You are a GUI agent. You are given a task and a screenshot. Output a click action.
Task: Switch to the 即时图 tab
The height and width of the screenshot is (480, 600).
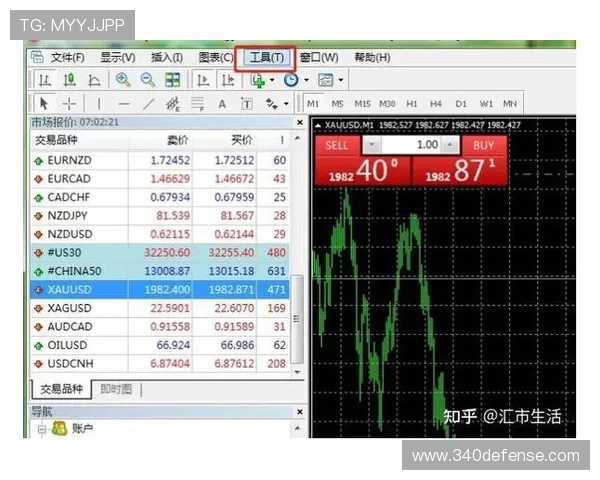tap(116, 389)
